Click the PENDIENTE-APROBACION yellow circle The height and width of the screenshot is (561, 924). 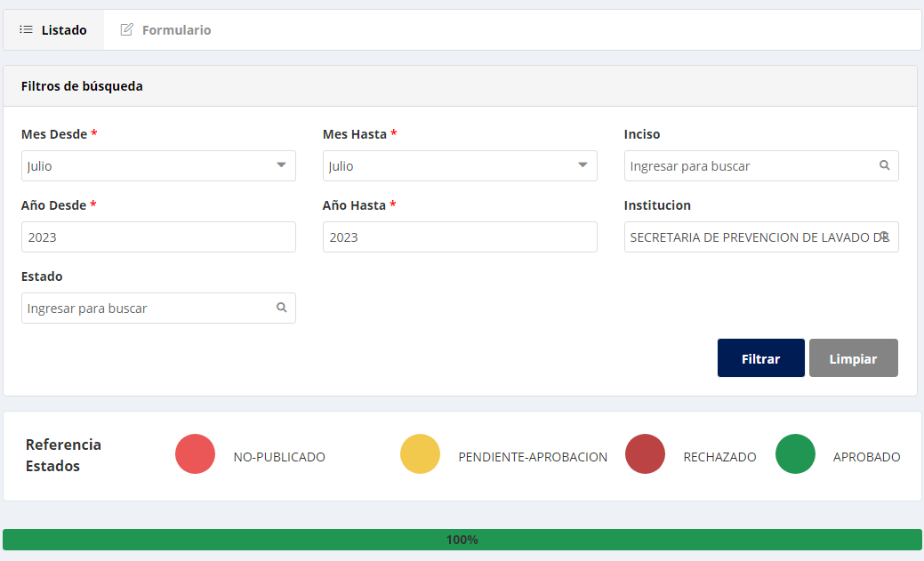click(x=420, y=453)
